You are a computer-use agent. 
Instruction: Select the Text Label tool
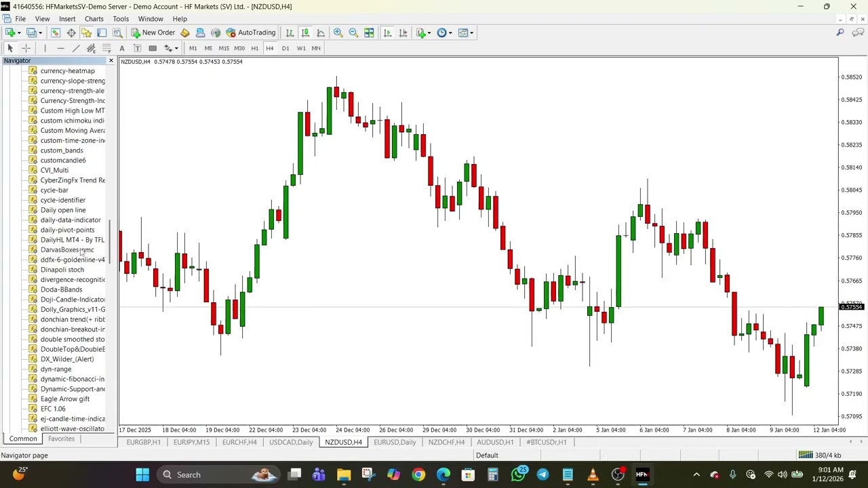point(138,48)
